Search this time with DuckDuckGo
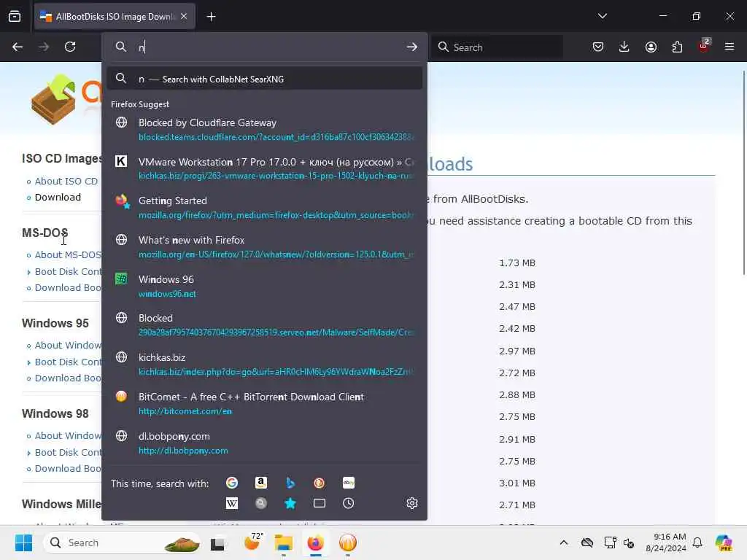 (x=320, y=483)
